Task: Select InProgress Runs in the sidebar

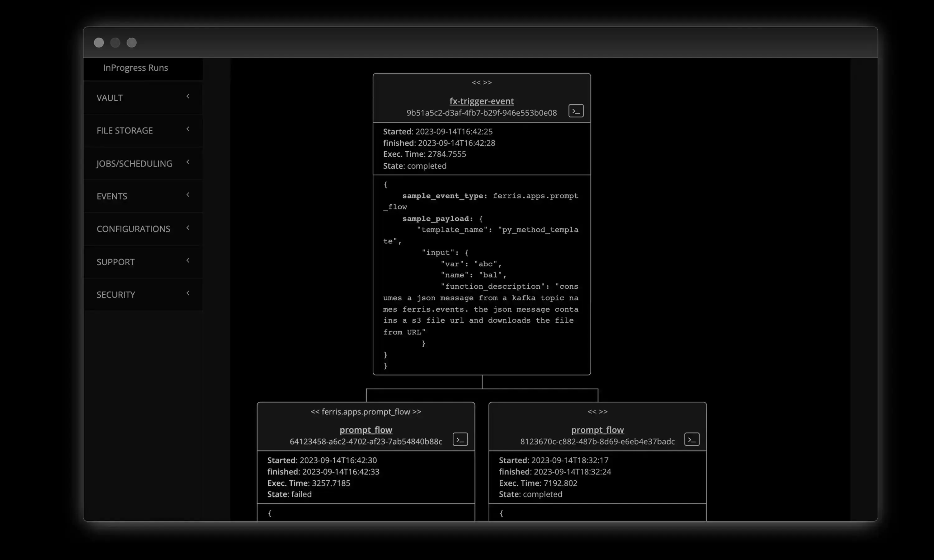Action: [x=135, y=68]
